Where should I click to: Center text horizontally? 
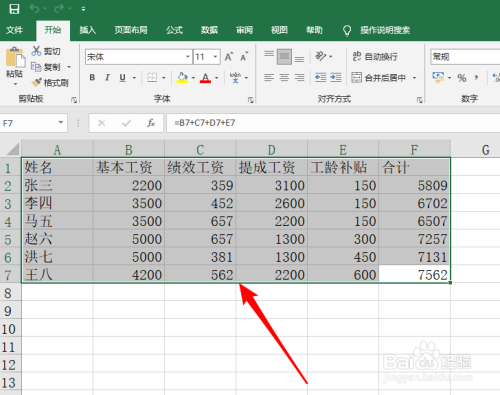point(284,78)
